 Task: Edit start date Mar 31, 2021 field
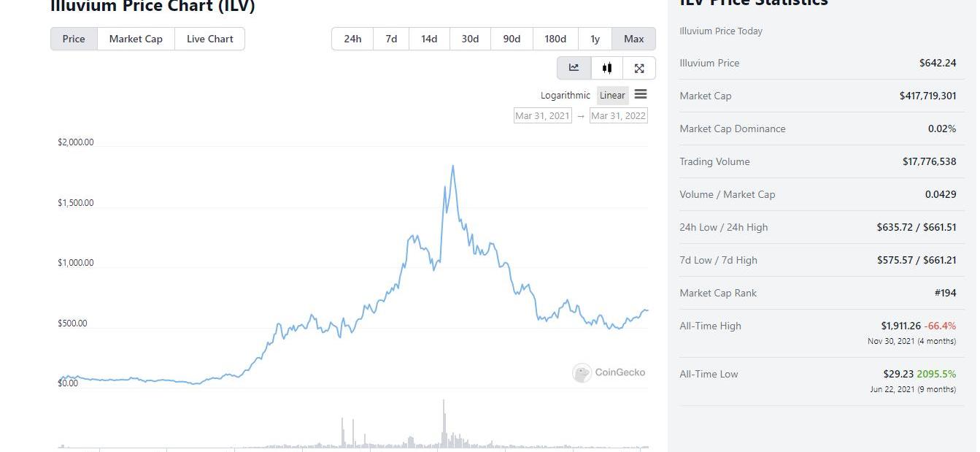pyautogui.click(x=542, y=115)
